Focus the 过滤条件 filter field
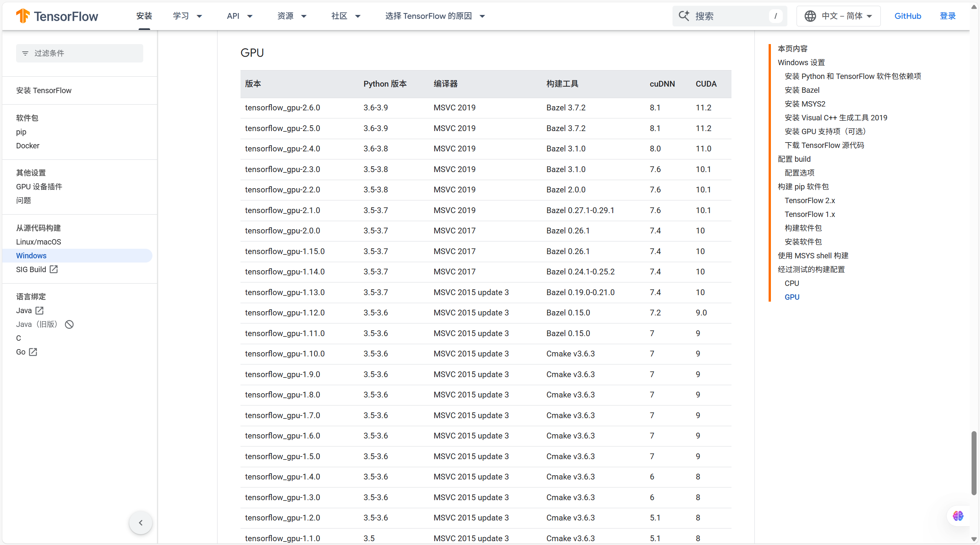 click(x=80, y=53)
